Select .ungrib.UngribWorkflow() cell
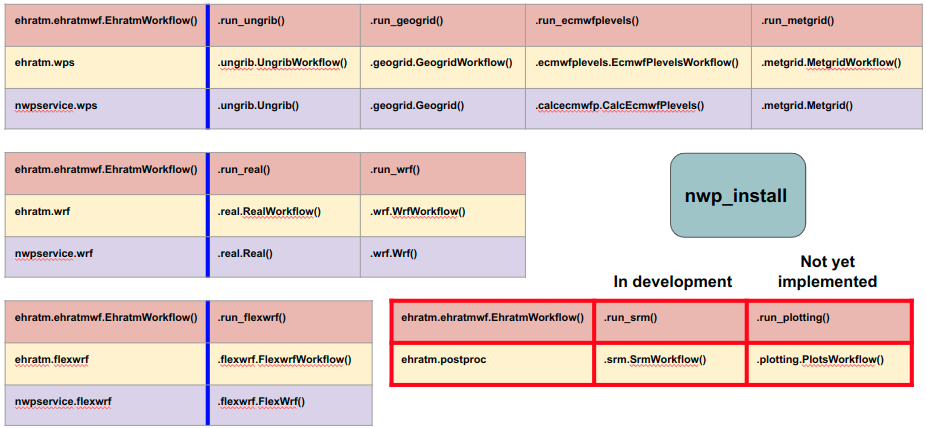 tap(283, 63)
